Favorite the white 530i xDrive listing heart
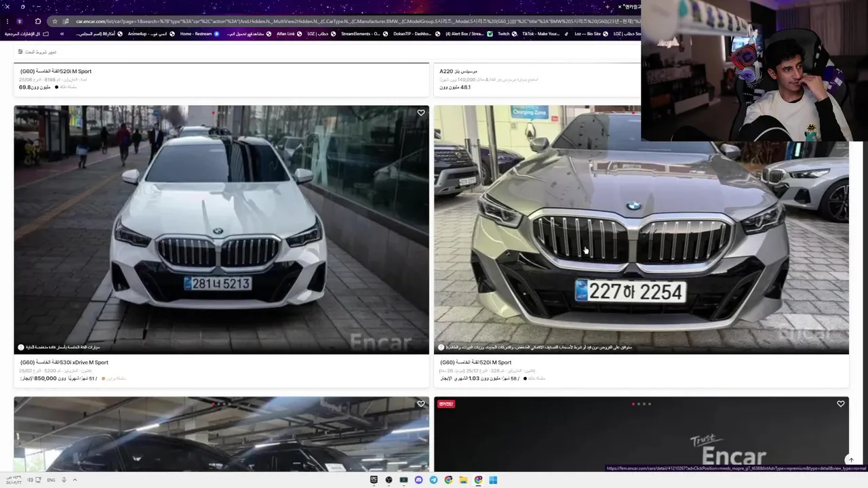The height and width of the screenshot is (488, 868). 421,113
